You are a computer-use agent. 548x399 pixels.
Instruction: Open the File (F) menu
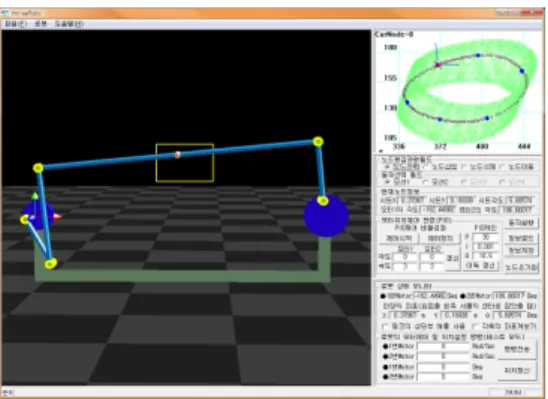[16, 24]
